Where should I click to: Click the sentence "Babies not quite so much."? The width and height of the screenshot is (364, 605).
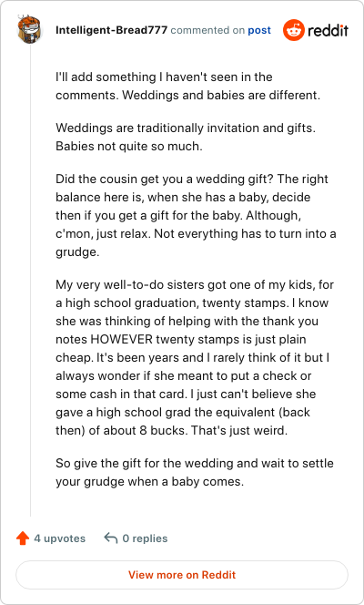[x=128, y=146]
